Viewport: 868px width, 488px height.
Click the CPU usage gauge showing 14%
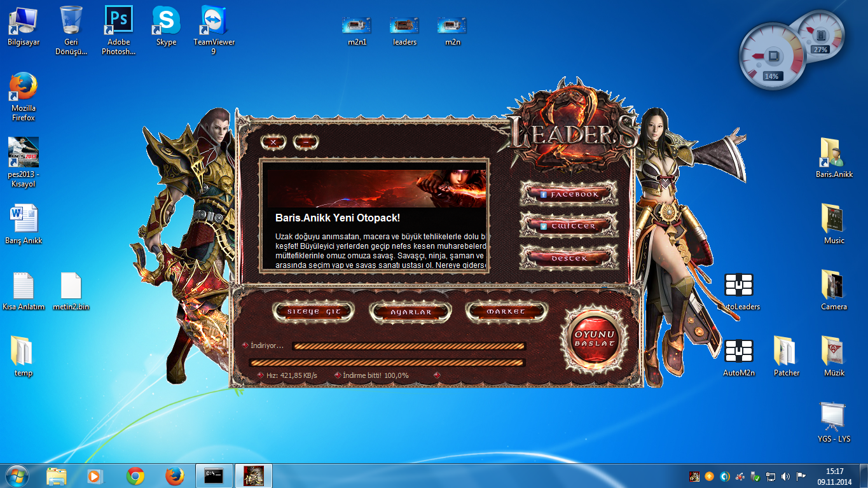(x=771, y=57)
